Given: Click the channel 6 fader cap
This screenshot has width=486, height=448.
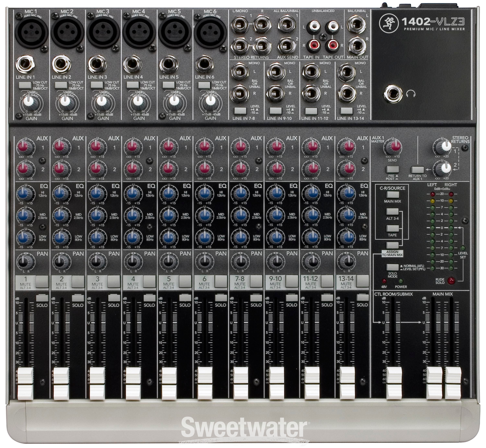Looking at the screenshot, I should coord(205,383).
